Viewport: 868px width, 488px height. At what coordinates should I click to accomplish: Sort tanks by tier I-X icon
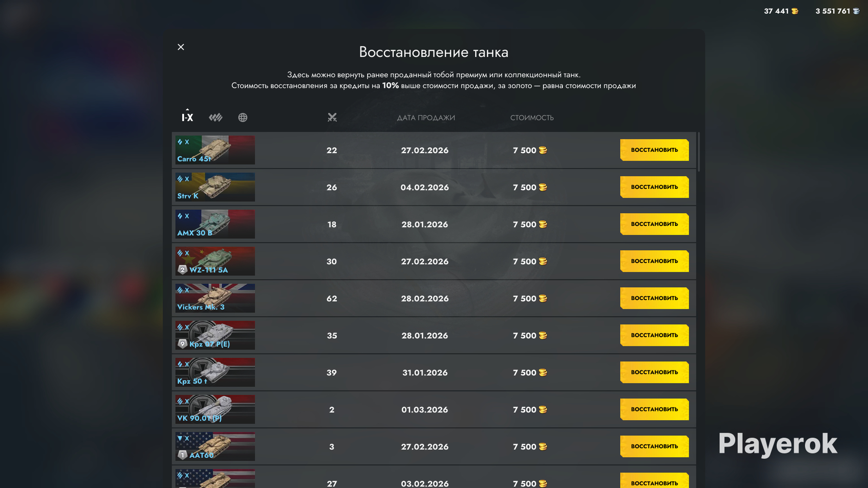187,117
